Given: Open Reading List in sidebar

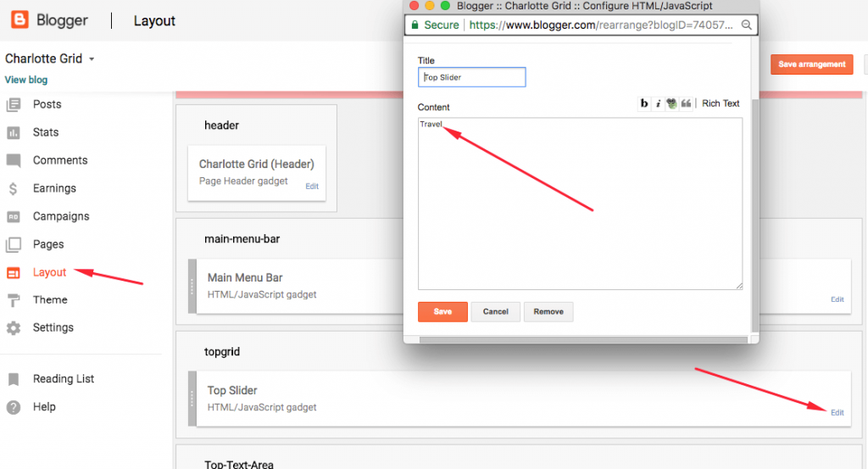Looking at the screenshot, I should click(63, 379).
